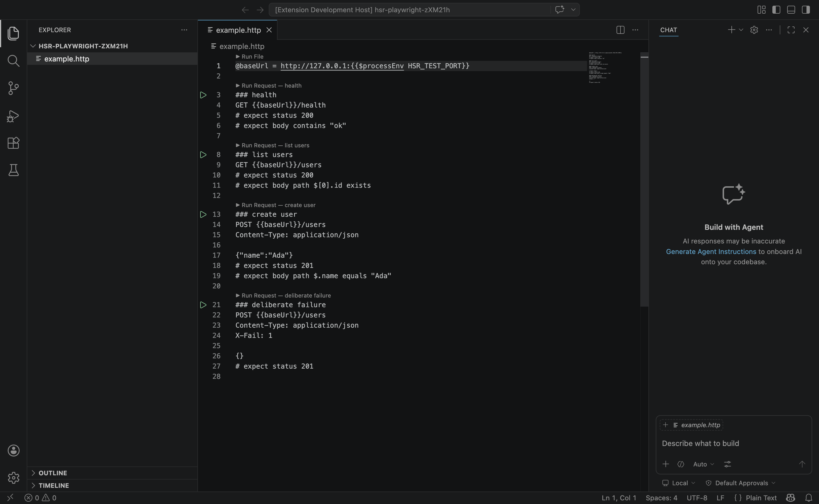Toggle the secondary side bar
Viewport: 819px width, 504px height.
click(806, 10)
